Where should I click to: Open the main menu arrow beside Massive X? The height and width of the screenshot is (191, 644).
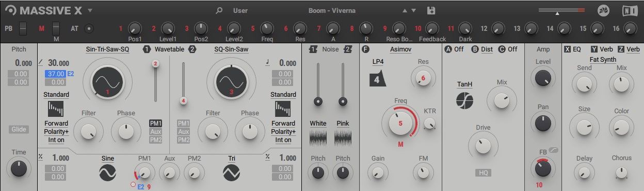[90, 10]
